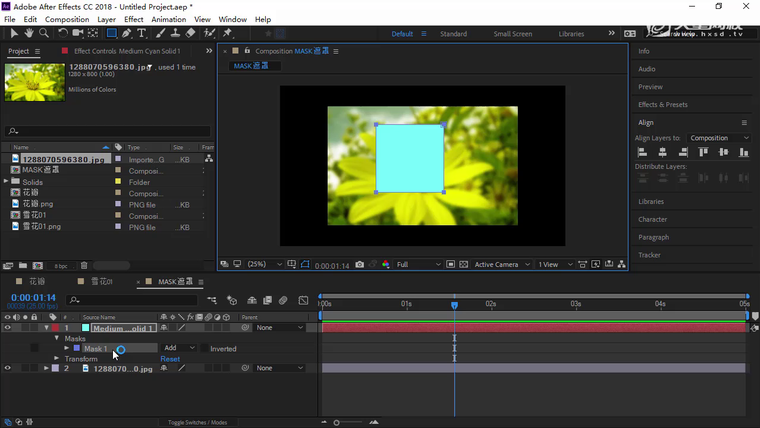Click the Reset link for Transform

point(170,359)
